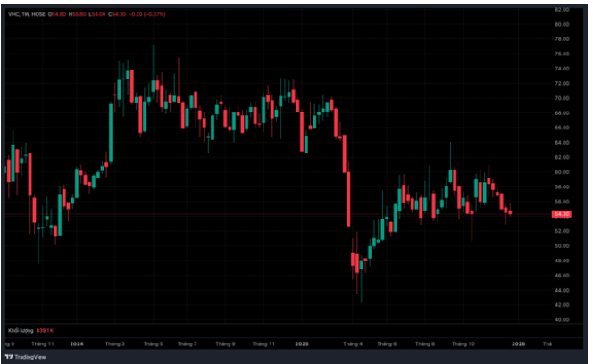Click the 2025 year label on time axis
The height and width of the screenshot is (364, 593).
click(x=302, y=344)
